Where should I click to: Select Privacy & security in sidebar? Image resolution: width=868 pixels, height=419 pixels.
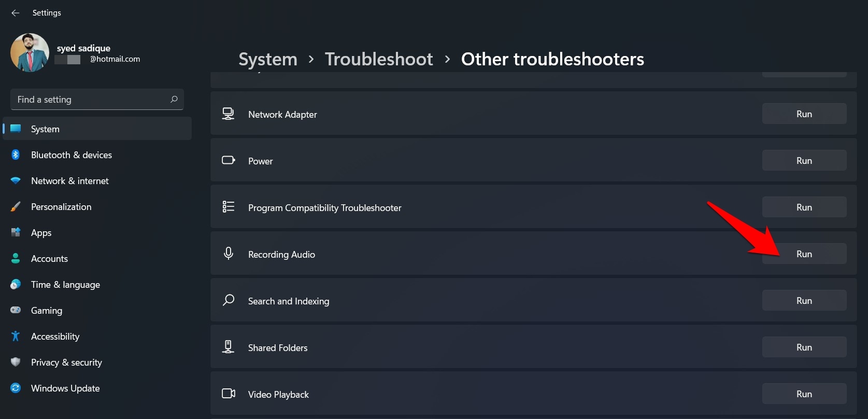point(66,362)
